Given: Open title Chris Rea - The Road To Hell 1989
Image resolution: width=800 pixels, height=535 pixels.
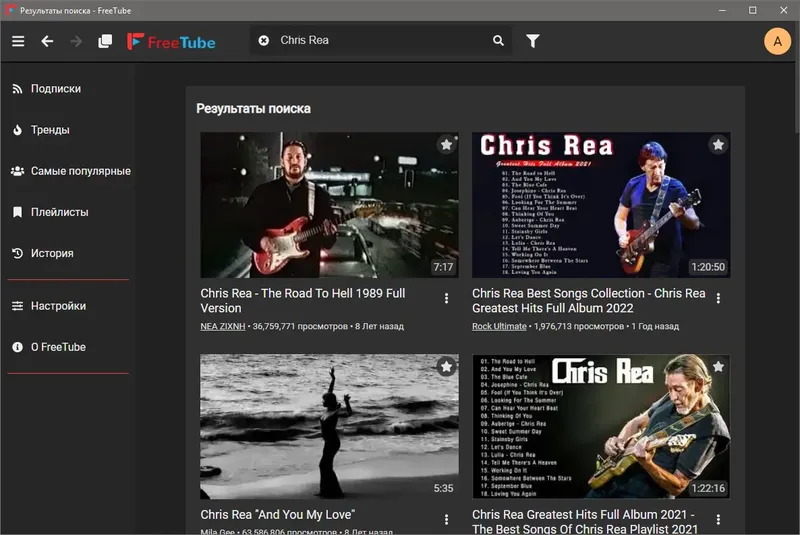Looking at the screenshot, I should click(303, 301).
